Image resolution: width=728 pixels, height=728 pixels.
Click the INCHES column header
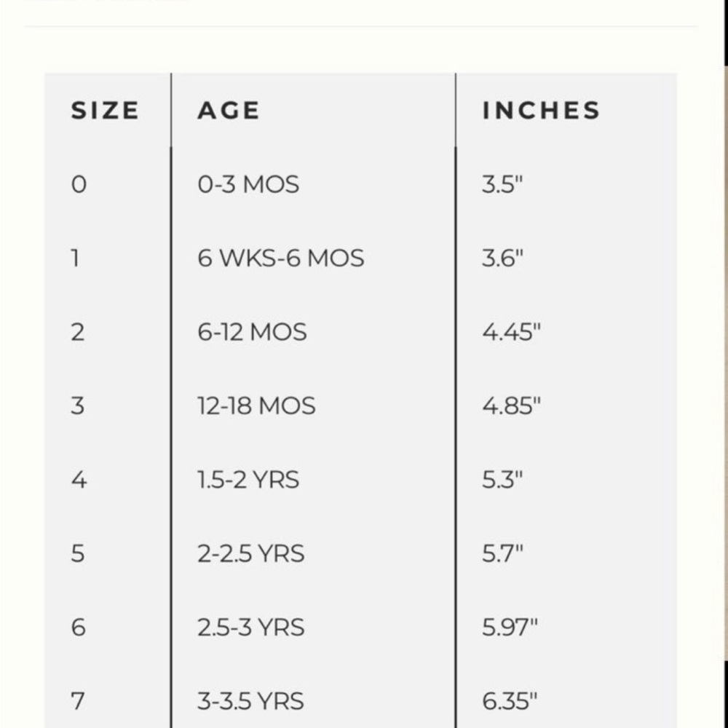click(x=541, y=111)
